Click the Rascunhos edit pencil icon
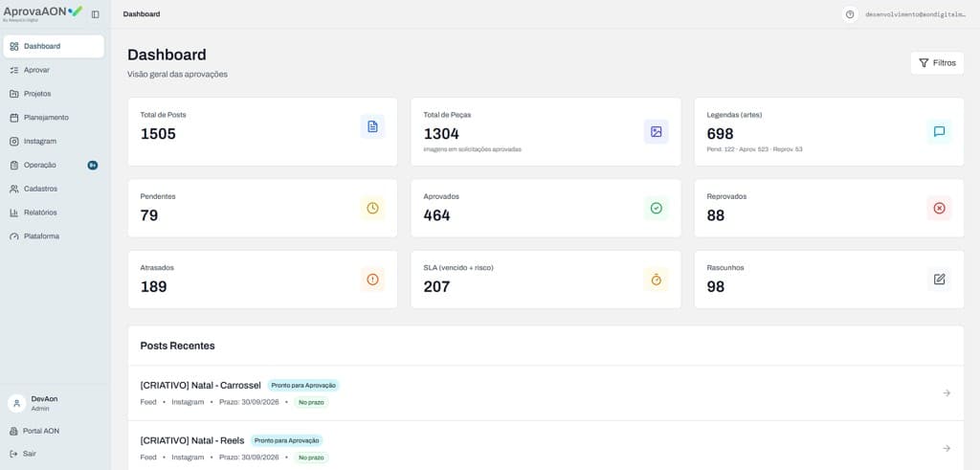 (x=940, y=280)
